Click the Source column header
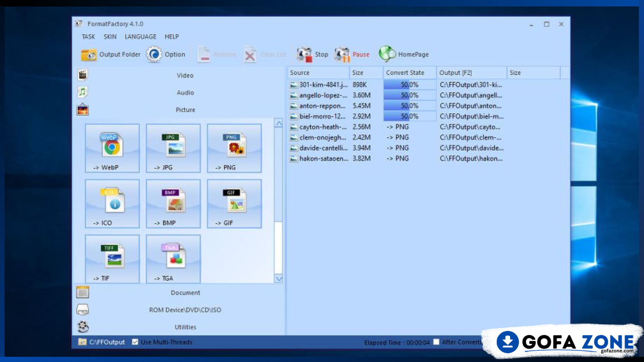 [318, 73]
